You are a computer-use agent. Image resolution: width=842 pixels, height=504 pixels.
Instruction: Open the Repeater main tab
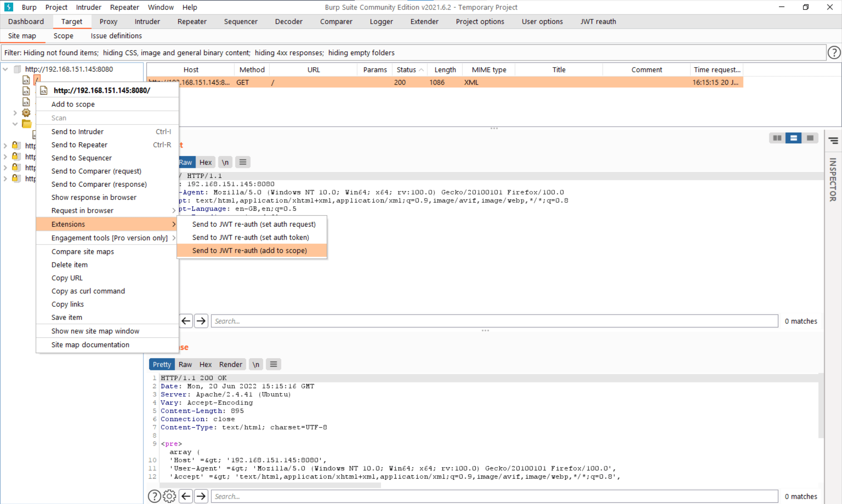click(x=192, y=21)
